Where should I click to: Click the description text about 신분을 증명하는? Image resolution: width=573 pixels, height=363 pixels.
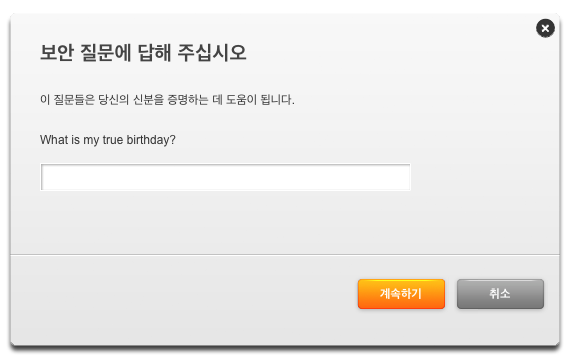click(x=167, y=99)
